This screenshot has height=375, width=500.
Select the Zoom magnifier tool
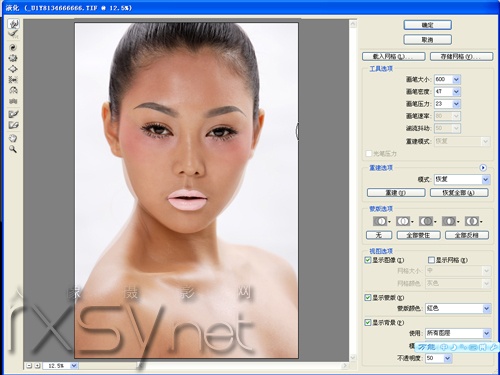point(13,149)
